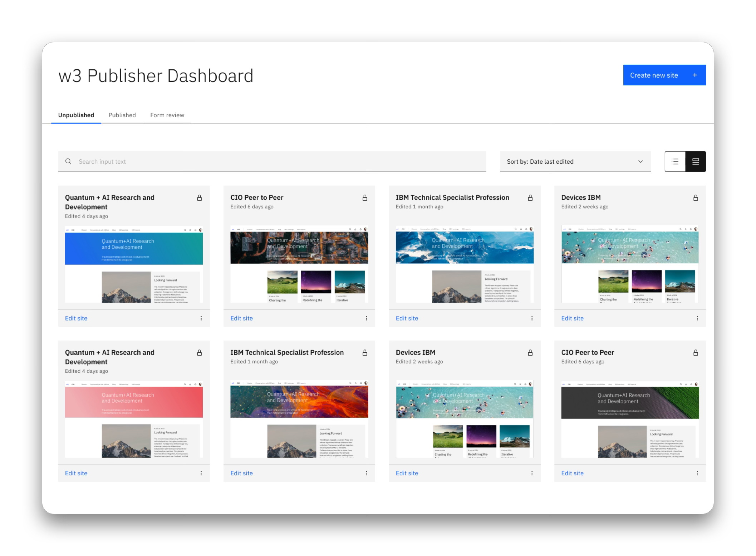Click Create new site button
The width and height of the screenshot is (756, 556).
click(x=654, y=75)
